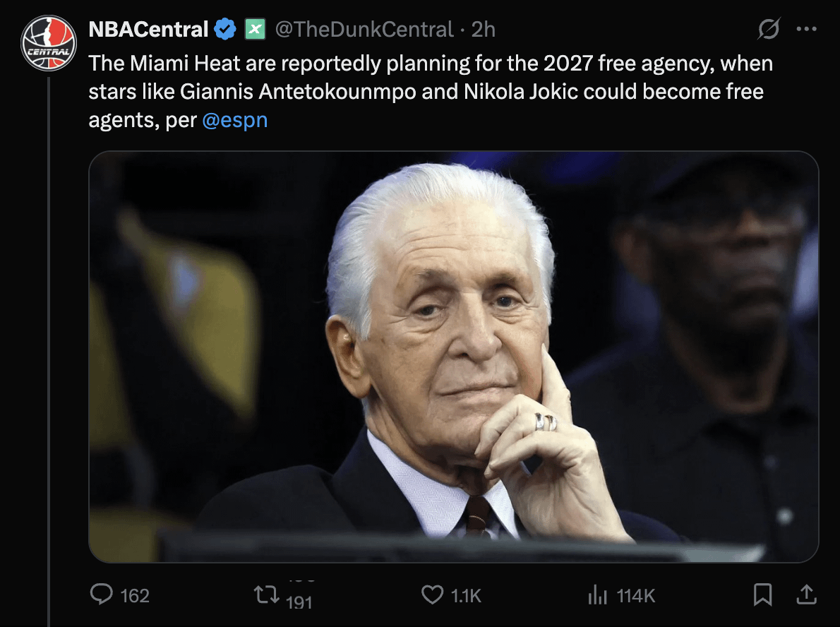Click the reply speech bubble icon
The image size is (840, 627).
tap(102, 595)
